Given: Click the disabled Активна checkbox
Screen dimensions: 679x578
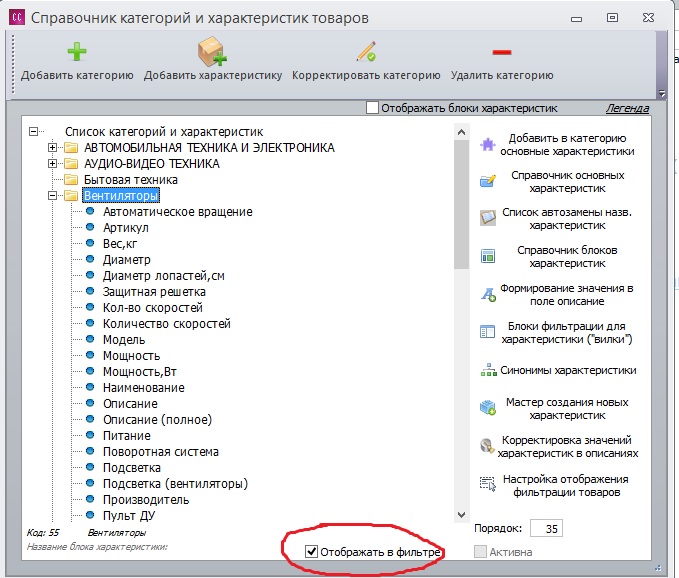Looking at the screenshot, I should [x=480, y=552].
